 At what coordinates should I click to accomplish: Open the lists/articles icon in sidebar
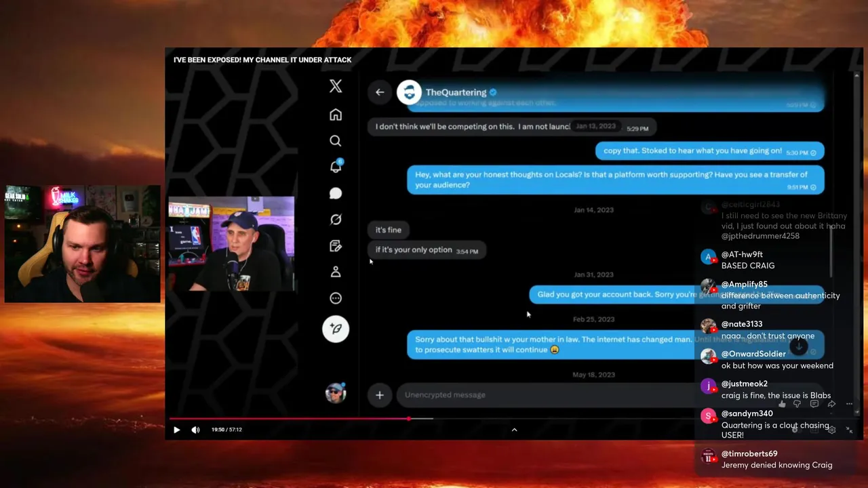pos(336,246)
